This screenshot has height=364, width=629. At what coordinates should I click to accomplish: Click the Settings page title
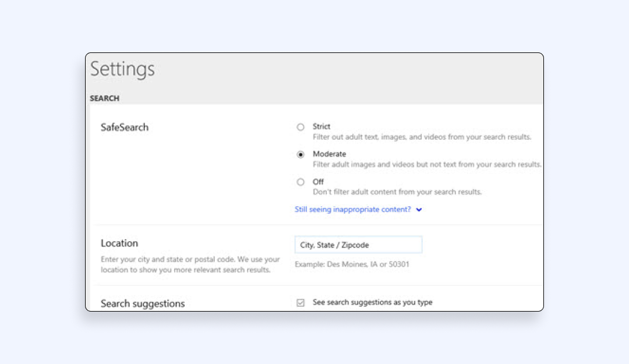click(122, 69)
